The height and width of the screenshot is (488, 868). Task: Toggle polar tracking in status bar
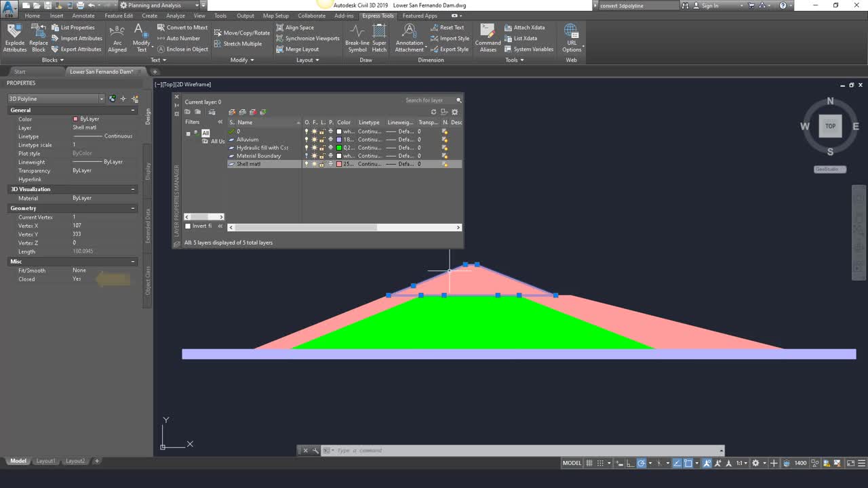641,463
